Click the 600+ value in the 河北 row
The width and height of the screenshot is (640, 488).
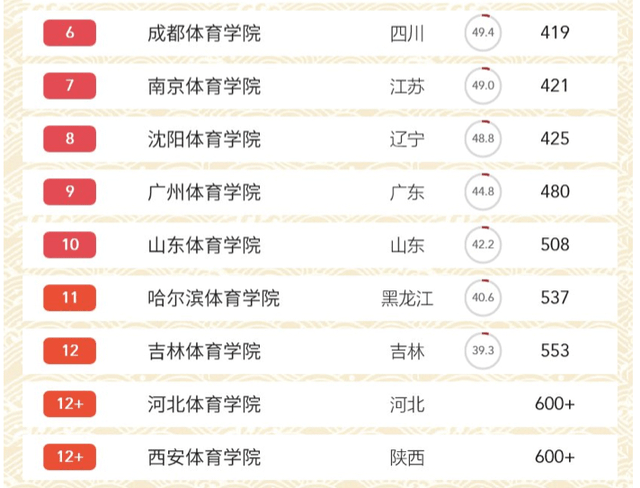(555, 404)
